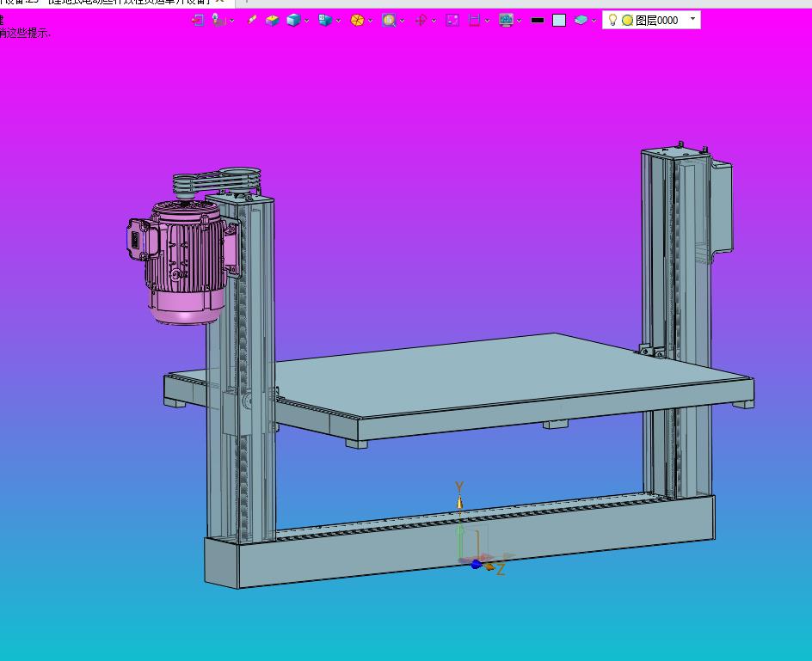Viewport: 812px width, 661px height.
Task: Click the light blue color swatch
Action: 559,20
